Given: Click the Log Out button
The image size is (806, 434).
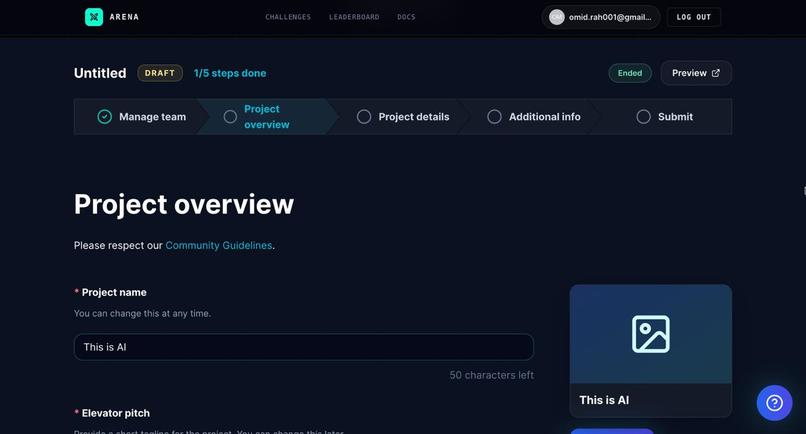Looking at the screenshot, I should [x=693, y=17].
